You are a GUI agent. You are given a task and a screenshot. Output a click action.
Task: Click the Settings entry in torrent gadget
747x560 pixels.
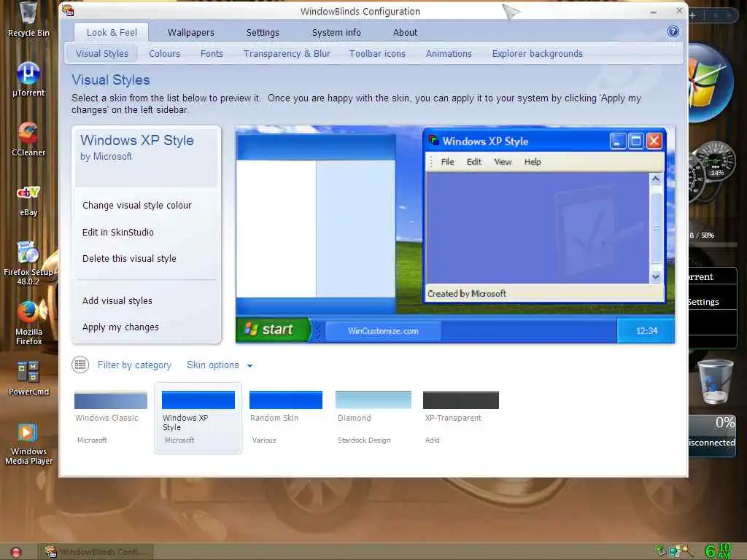(x=703, y=302)
